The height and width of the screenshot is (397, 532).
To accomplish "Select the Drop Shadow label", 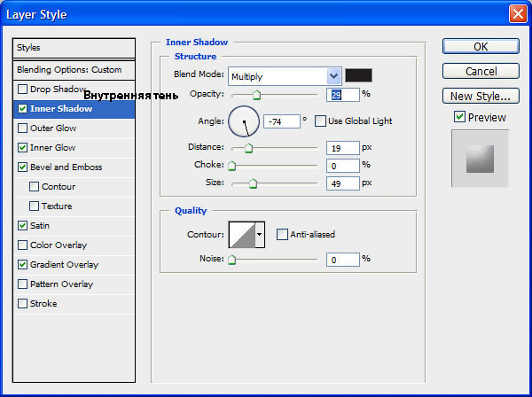I will tap(59, 90).
